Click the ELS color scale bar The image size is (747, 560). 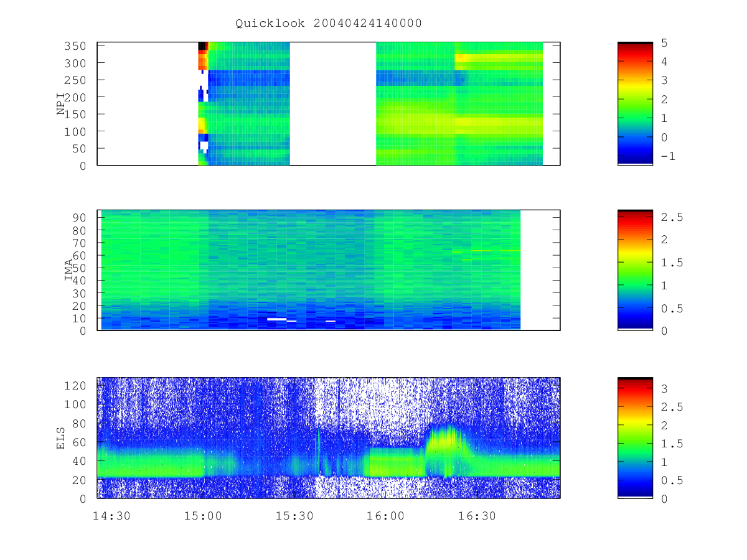(635, 437)
